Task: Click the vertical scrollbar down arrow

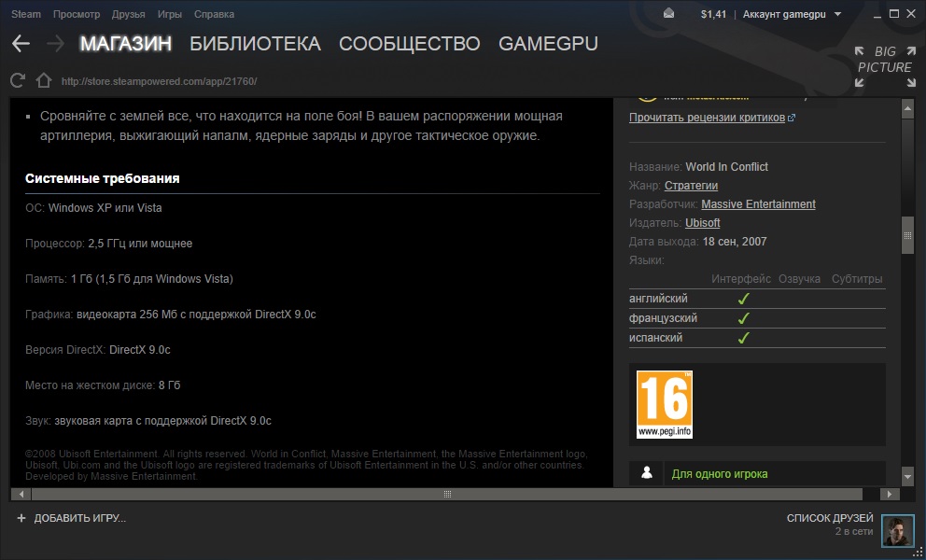Action: point(907,475)
